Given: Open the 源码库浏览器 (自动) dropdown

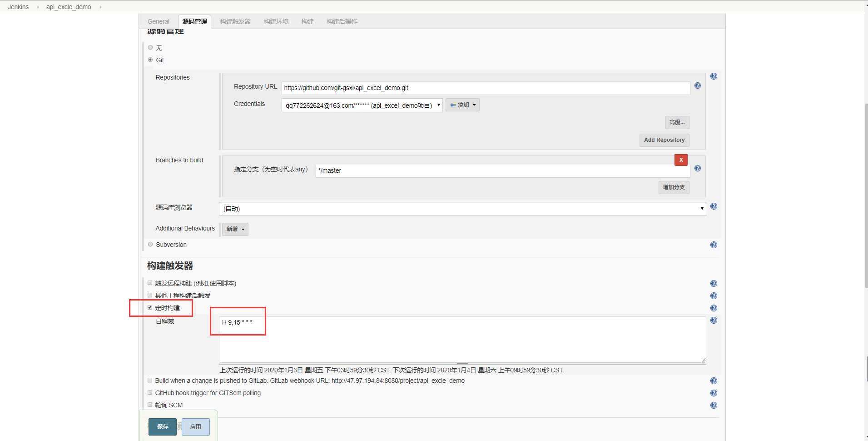Looking at the screenshot, I should click(x=462, y=209).
